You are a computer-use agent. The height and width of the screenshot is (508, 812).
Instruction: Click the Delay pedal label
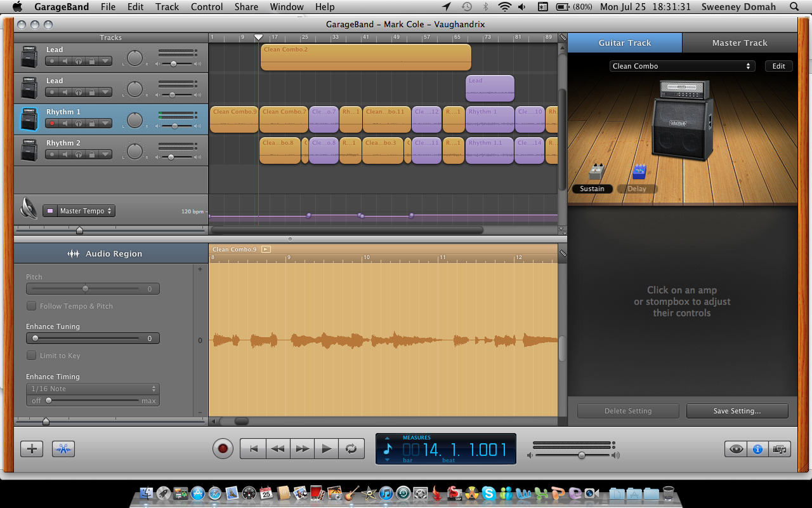(637, 189)
